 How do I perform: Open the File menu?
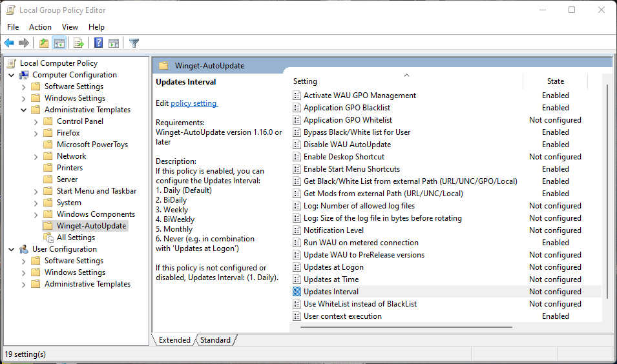coord(13,26)
